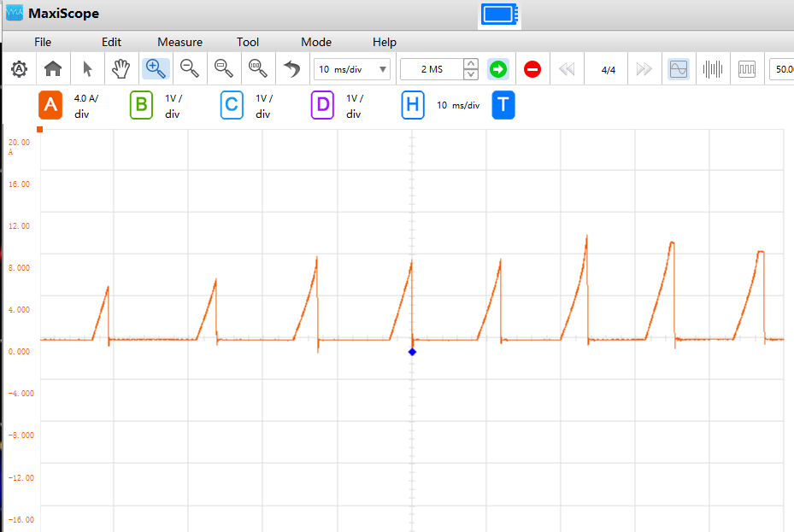Image resolution: width=794 pixels, height=532 pixels.
Task: Open the Measure menu
Action: pyautogui.click(x=179, y=42)
